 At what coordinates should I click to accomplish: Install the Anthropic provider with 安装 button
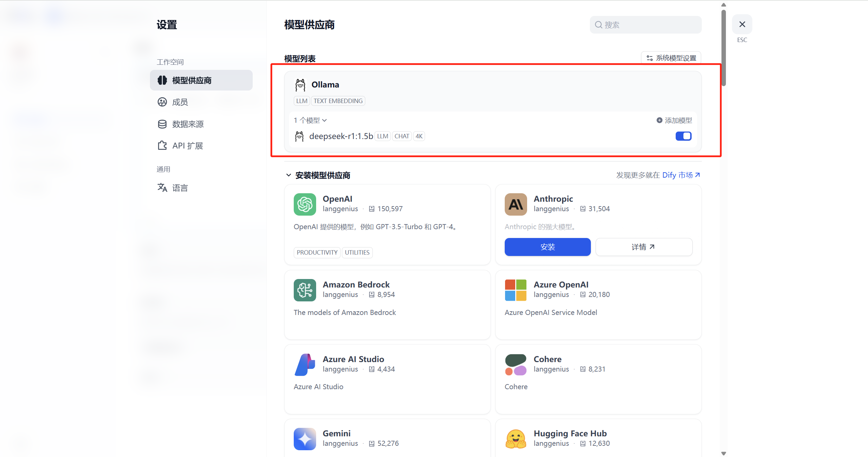pyautogui.click(x=547, y=247)
